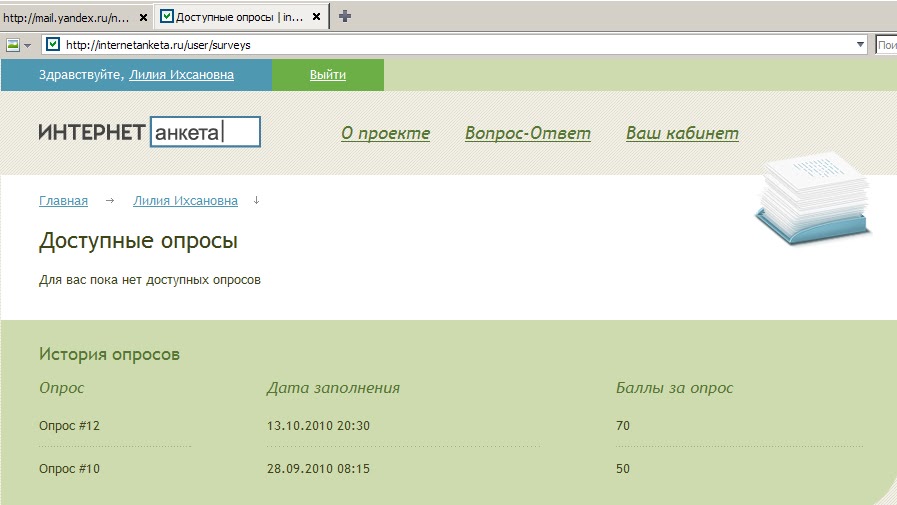This screenshot has width=897, height=505.
Task: Follow the Главная breadcrumb link
Action: point(63,201)
